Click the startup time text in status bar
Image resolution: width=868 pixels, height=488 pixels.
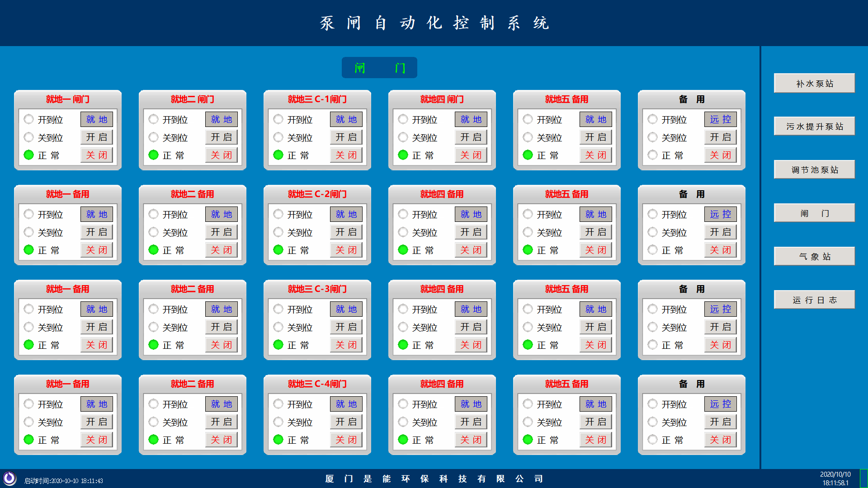point(63,481)
